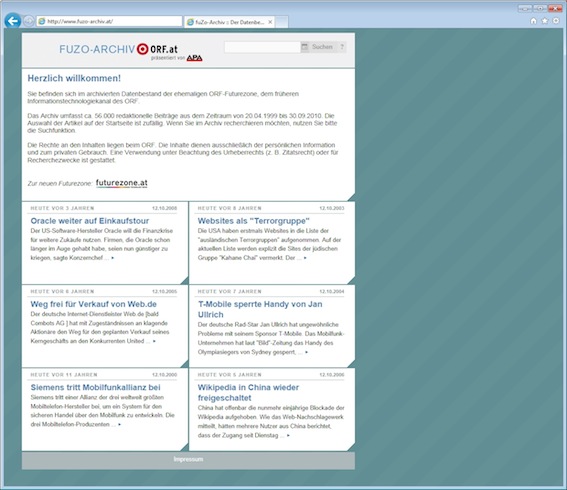Click the browser forward arrow button
Viewport: 567px width, 490px height.
(29, 21)
